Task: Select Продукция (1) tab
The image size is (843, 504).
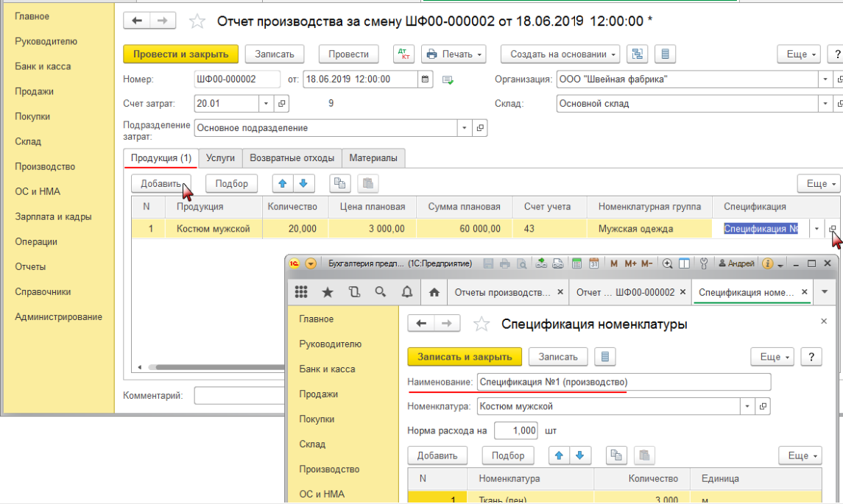Action: tap(161, 158)
